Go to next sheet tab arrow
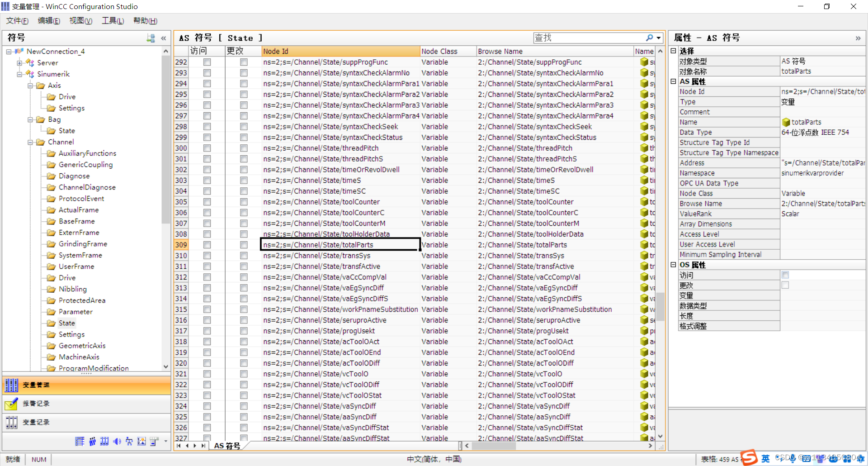 tap(195, 446)
